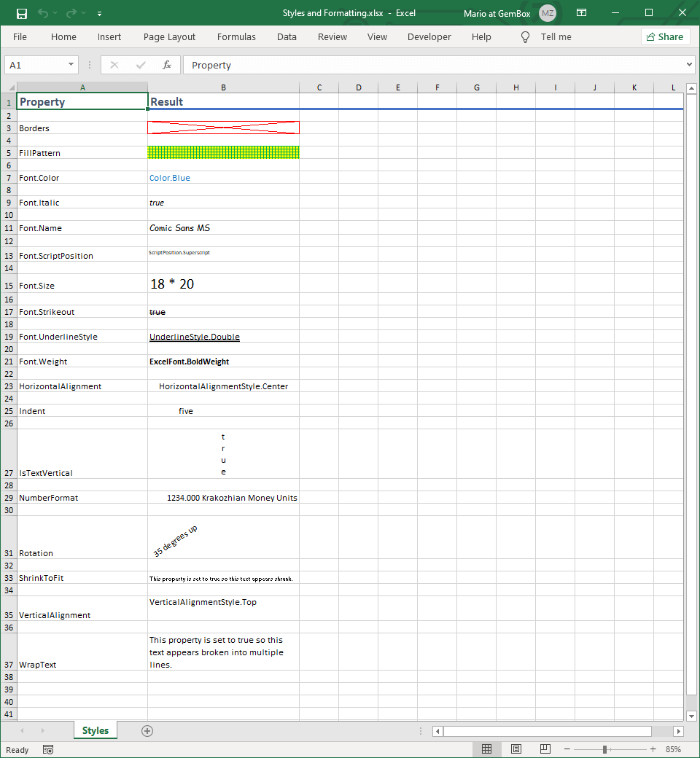
Task: Switch to Page Break Preview
Action: coord(545,749)
